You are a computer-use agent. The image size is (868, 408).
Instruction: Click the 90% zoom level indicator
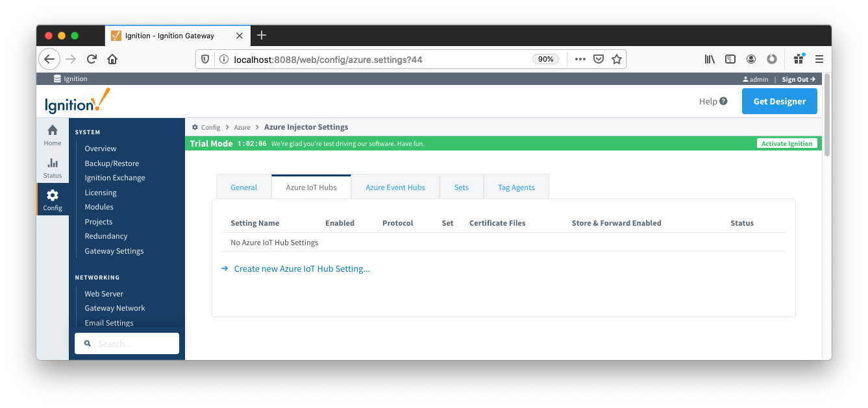[545, 59]
